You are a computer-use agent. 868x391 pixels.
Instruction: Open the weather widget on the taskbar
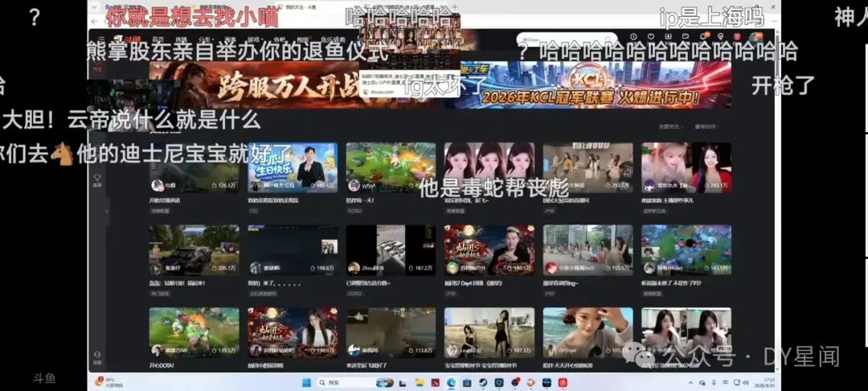click(x=109, y=382)
